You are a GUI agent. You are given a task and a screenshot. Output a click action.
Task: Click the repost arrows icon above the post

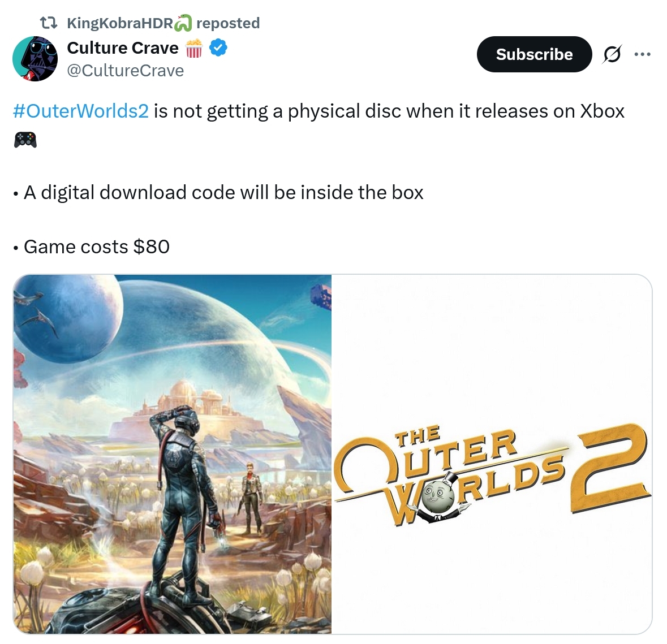48,23
